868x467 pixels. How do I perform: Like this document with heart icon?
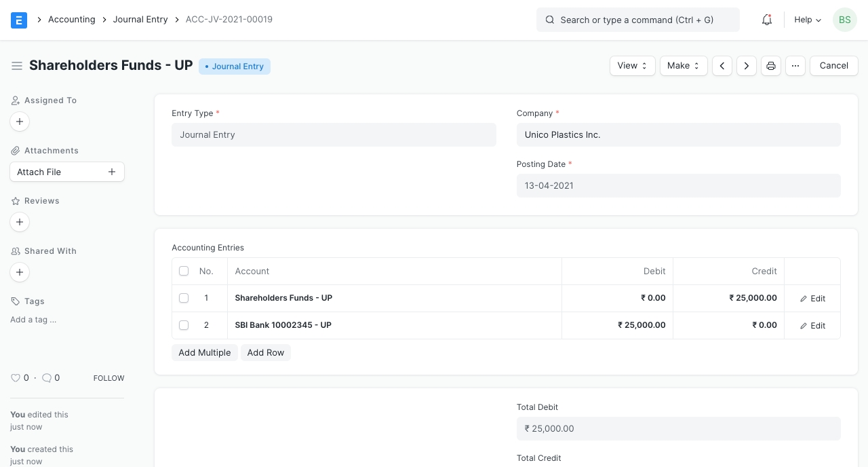[x=16, y=378]
